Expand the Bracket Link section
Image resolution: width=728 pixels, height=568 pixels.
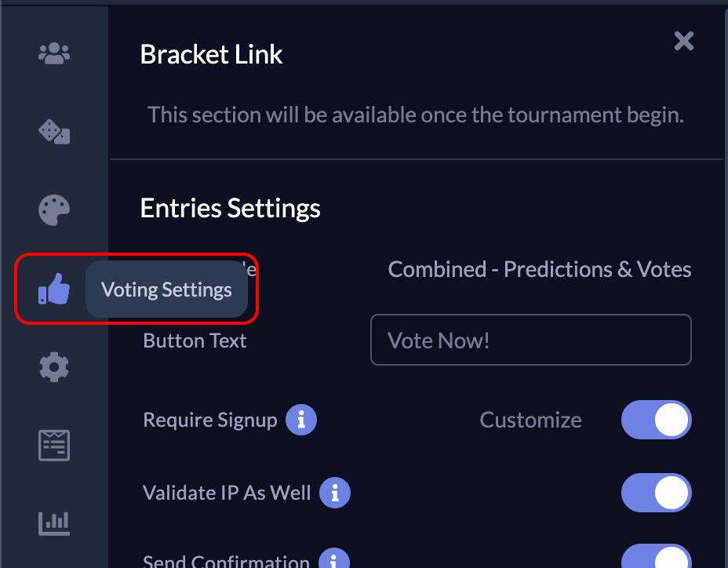pyautogui.click(x=210, y=54)
